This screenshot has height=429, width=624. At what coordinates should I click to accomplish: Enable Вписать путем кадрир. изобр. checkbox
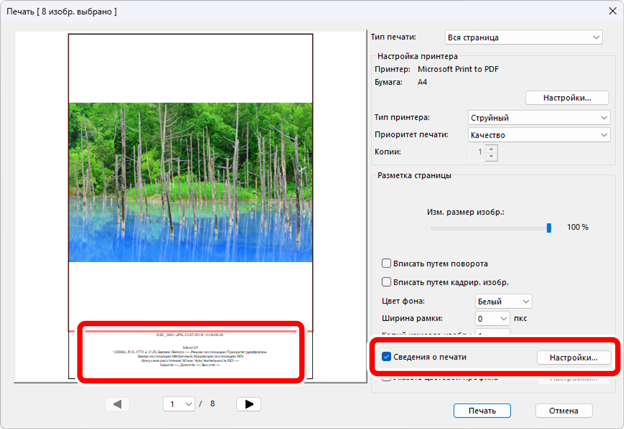click(387, 282)
